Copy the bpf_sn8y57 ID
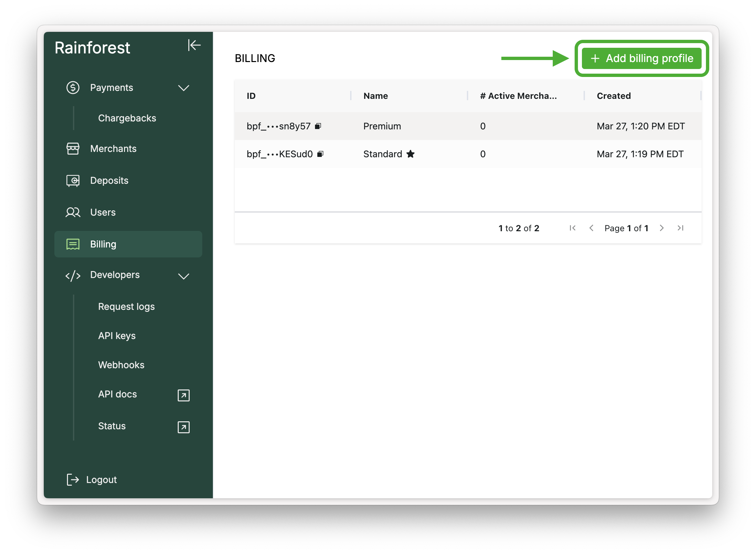The width and height of the screenshot is (756, 554). pyautogui.click(x=318, y=126)
